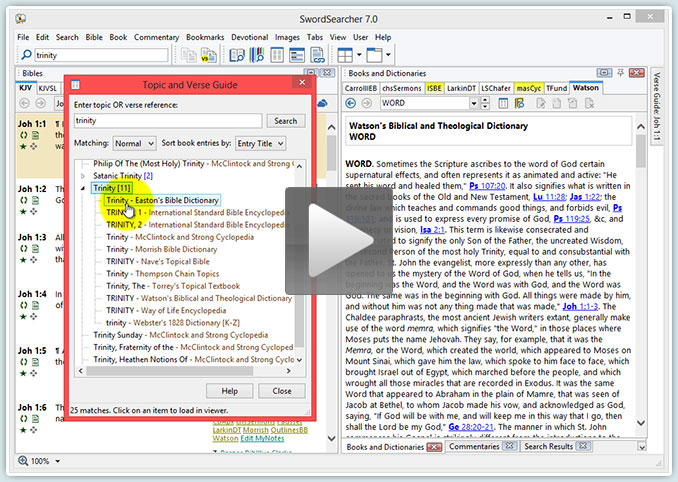
Task: Open the window layout dropdown arrow
Action: point(388,55)
